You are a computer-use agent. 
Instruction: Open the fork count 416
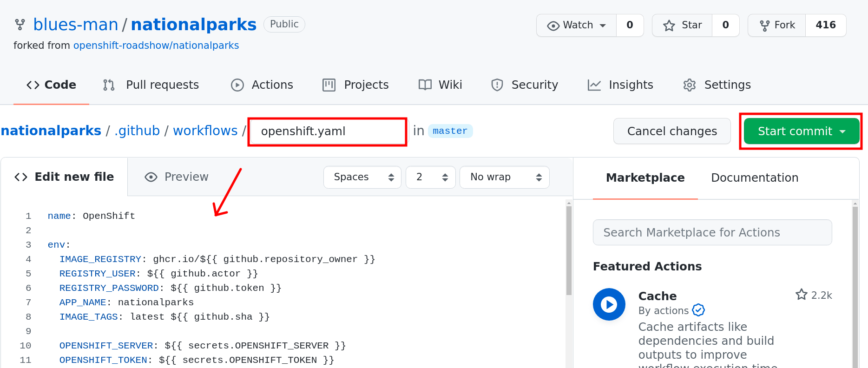826,25
